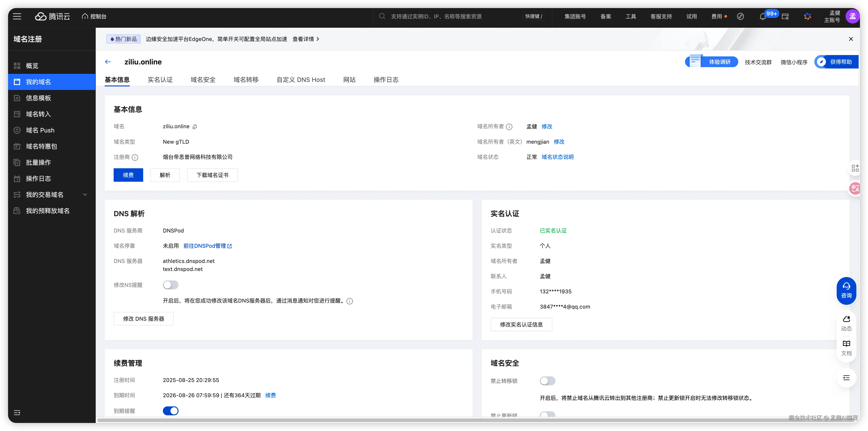This screenshot has height=431, width=868.
Task: Switch to the 域名安全 tab
Action: point(203,79)
